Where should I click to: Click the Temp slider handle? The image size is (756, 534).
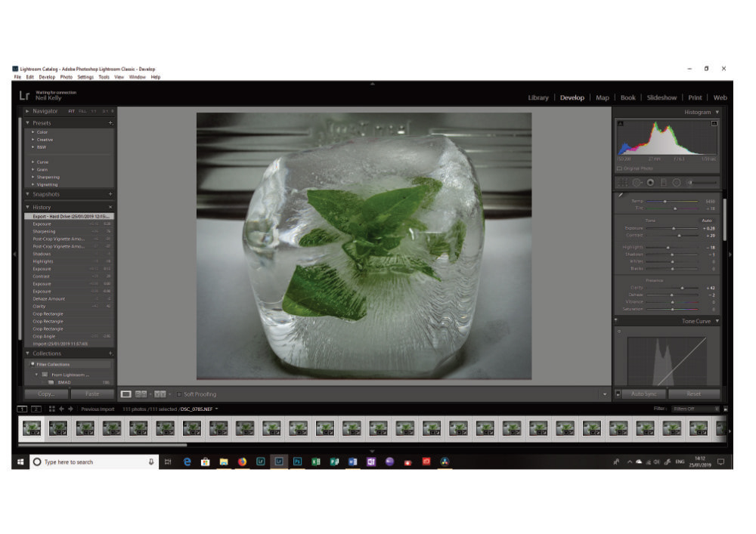click(x=665, y=201)
